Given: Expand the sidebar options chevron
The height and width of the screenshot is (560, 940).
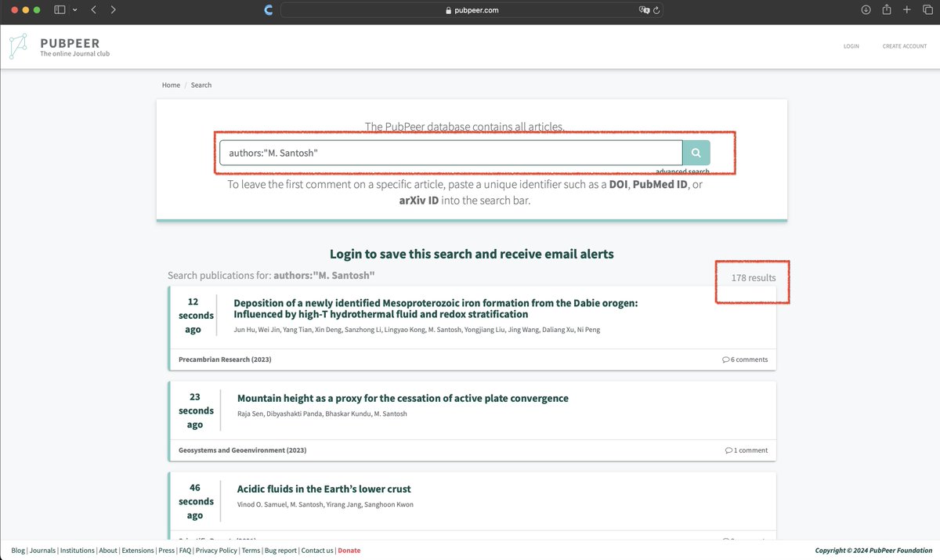Looking at the screenshot, I should click(x=74, y=9).
